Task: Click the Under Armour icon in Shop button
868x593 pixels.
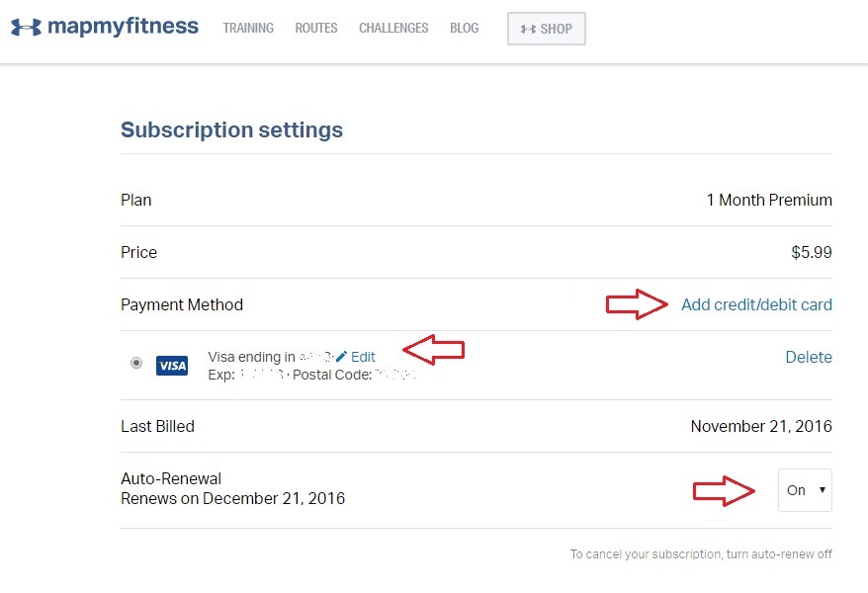Action: 528,29
